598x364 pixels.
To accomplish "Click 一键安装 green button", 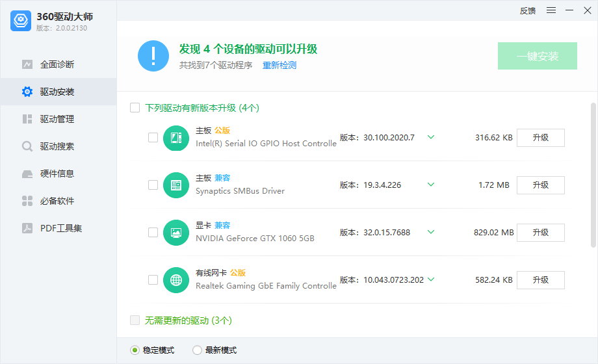I will 538,56.
